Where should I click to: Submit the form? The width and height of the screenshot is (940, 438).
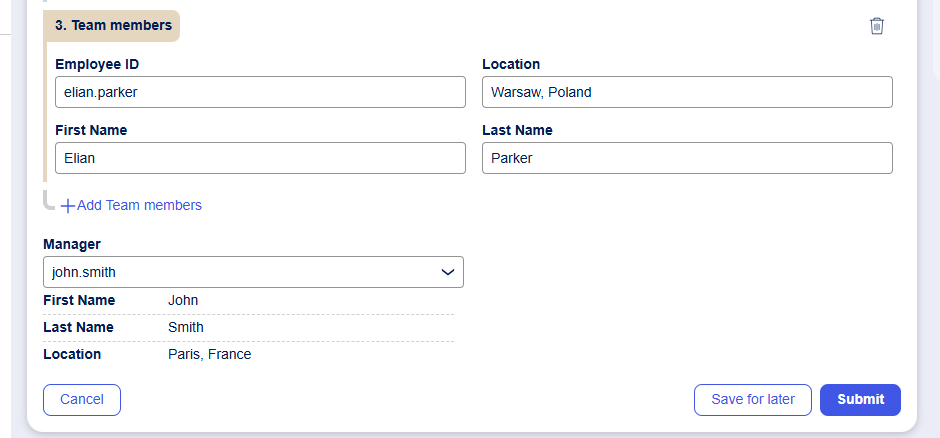[860, 400]
